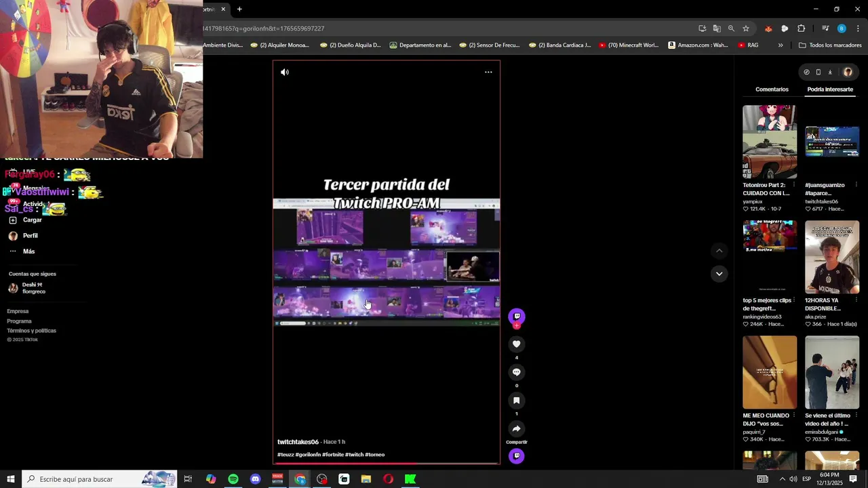
Task: Open Amazon.com bookmark
Action: point(698,45)
